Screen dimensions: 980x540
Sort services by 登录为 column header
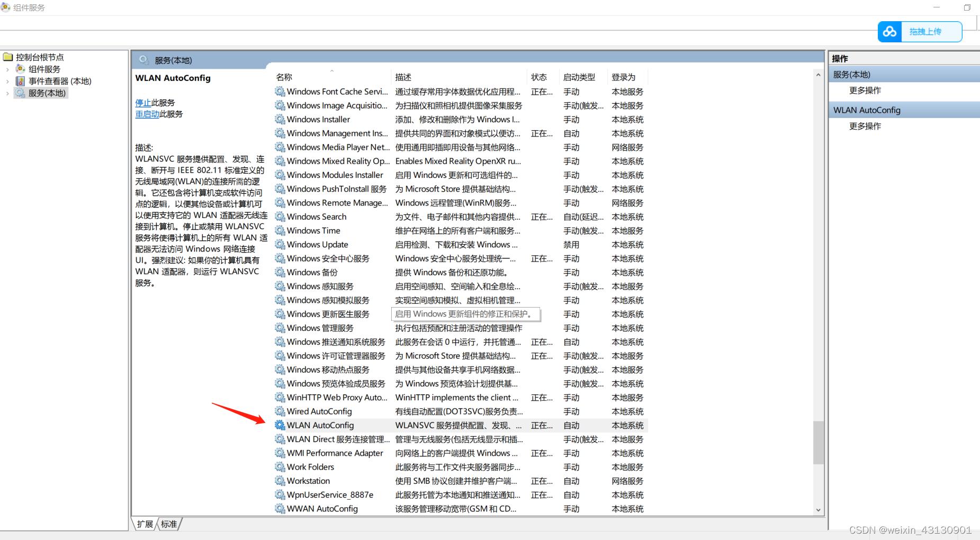click(627, 77)
